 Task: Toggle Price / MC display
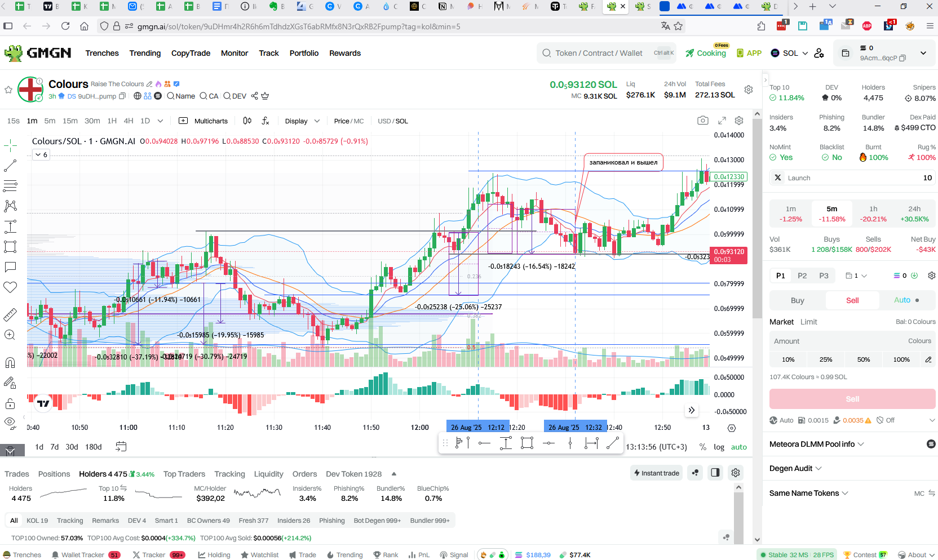pos(349,121)
